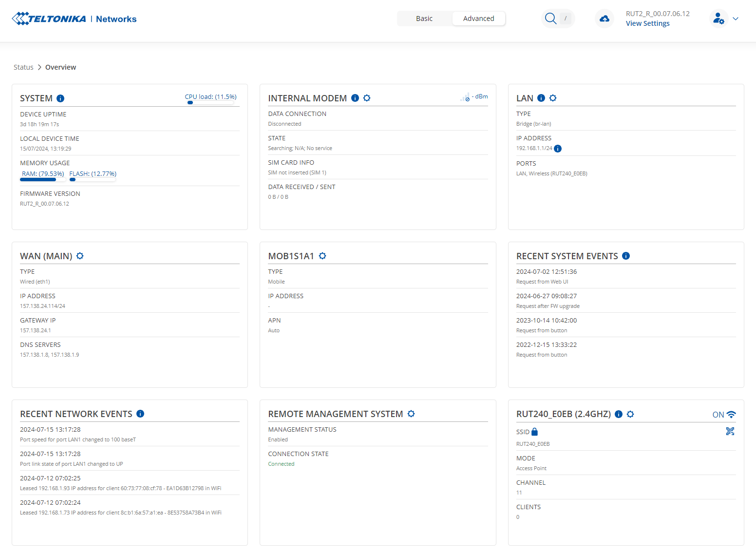Open Remote Management System settings gear
Viewport: 756px width, 553px height.
(411, 414)
